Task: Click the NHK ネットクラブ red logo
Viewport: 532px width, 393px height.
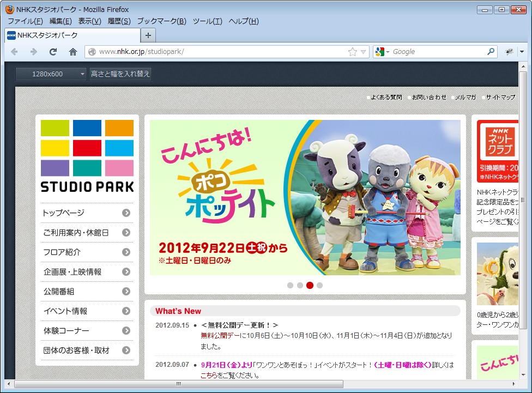Action: [x=500, y=141]
